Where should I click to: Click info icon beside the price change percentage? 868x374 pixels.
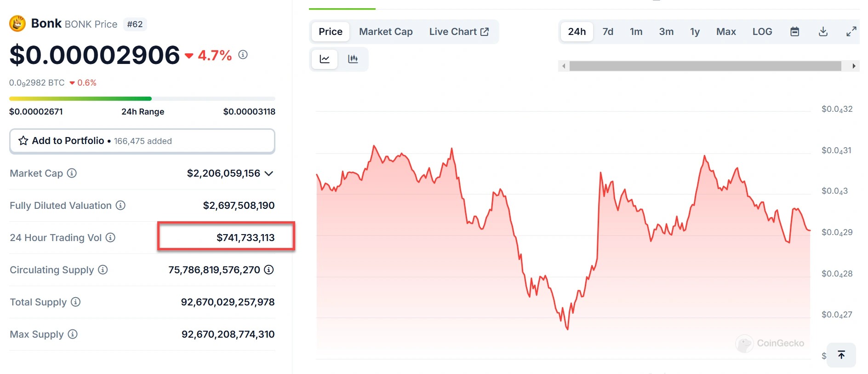243,54
